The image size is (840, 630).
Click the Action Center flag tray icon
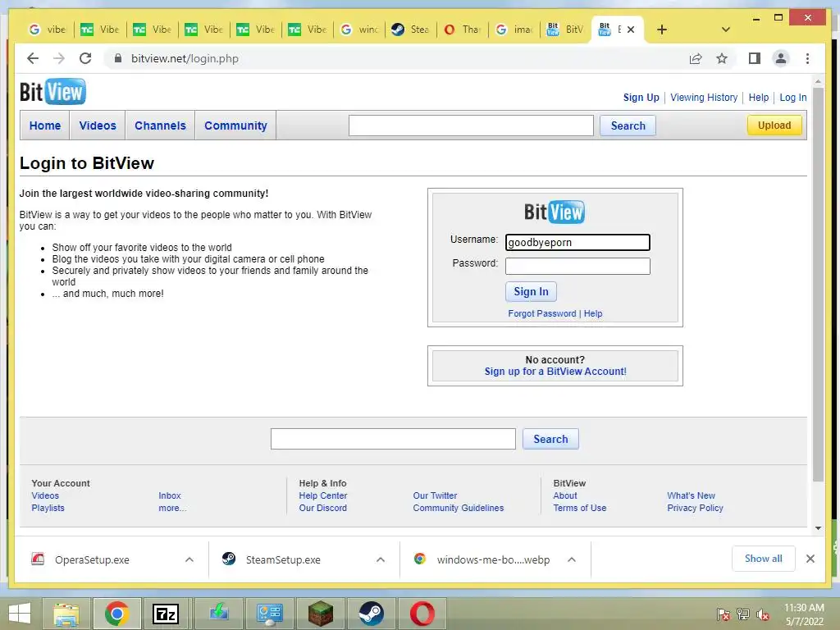click(x=723, y=614)
